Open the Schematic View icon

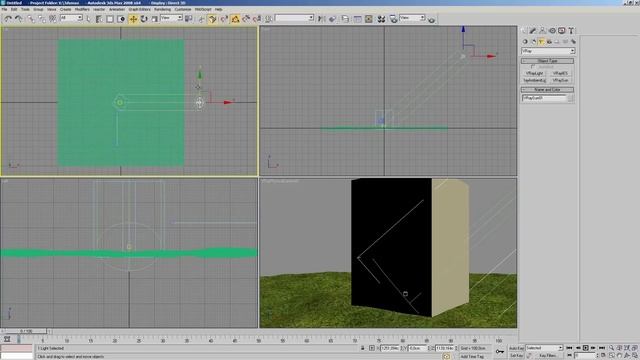pos(369,19)
